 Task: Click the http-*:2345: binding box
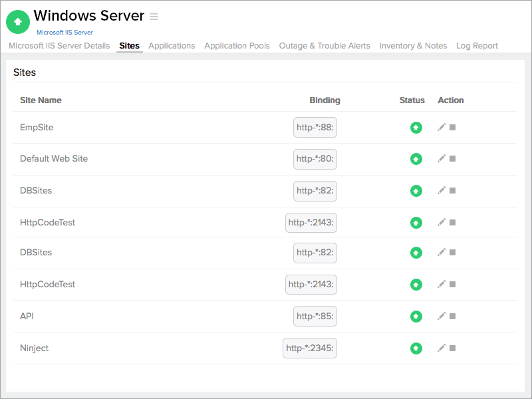(x=310, y=348)
